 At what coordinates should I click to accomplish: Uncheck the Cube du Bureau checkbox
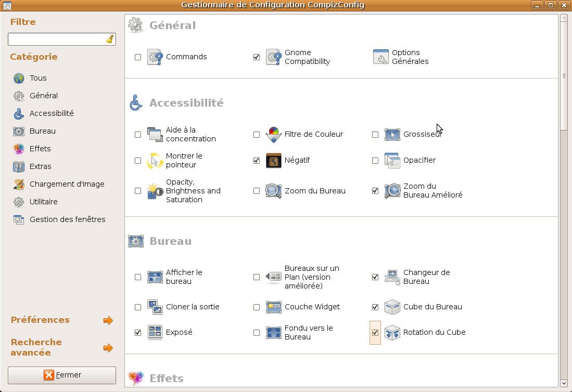click(x=375, y=307)
